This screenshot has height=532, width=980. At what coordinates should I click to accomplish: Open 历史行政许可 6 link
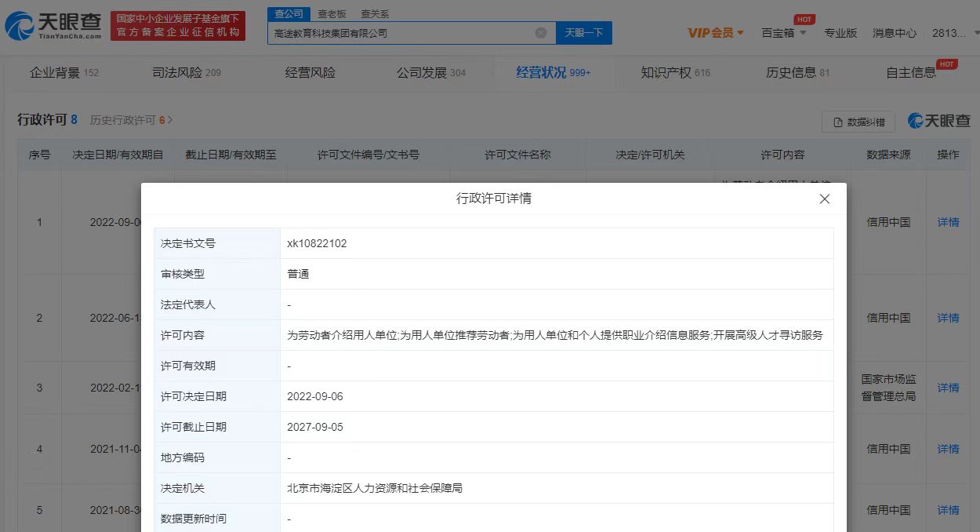pos(131,120)
